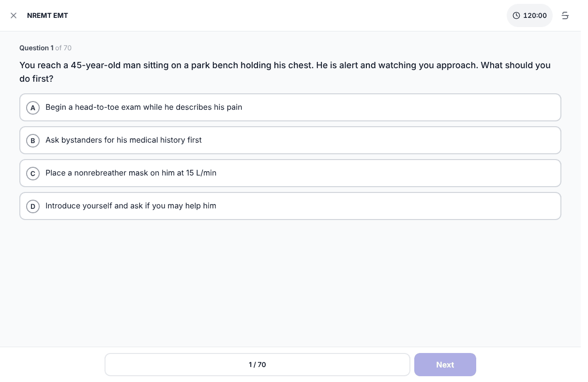Click the 'Question 1 of 70' label
Screen dimensions: 588x382
pyautogui.click(x=45, y=48)
